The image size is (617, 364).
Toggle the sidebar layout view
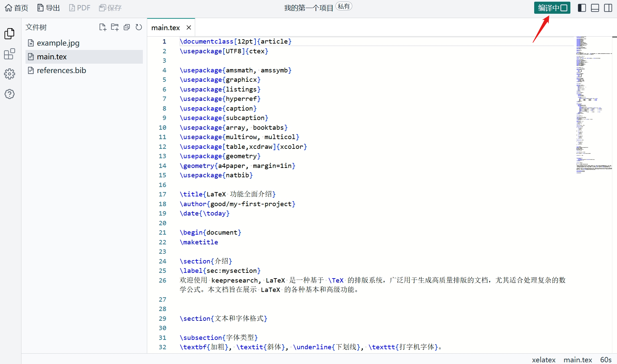[x=582, y=7]
